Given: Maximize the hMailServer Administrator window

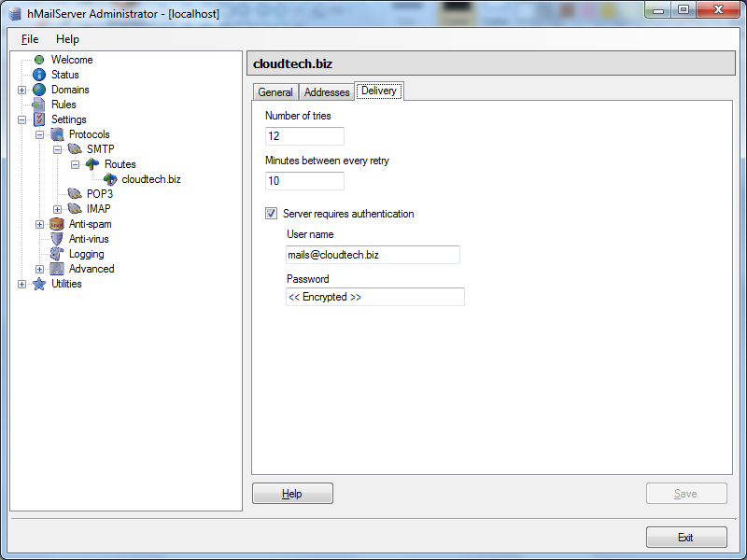Looking at the screenshot, I should (x=684, y=10).
